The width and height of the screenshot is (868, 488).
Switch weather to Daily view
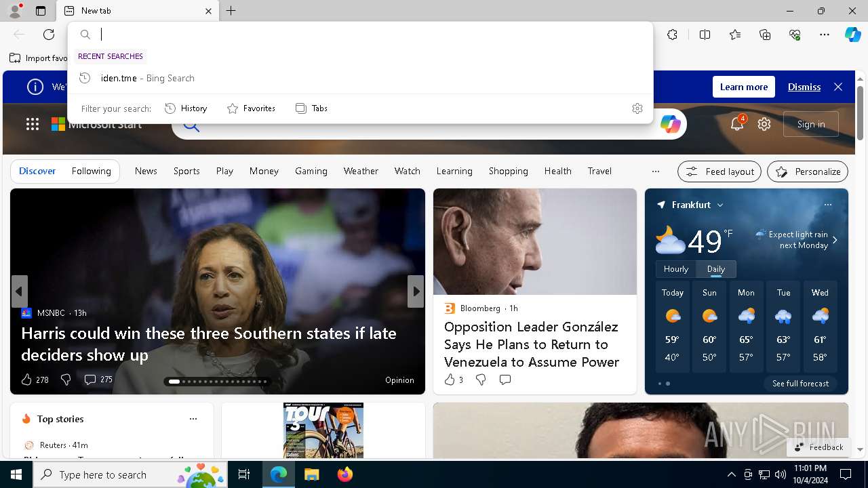coord(716,269)
